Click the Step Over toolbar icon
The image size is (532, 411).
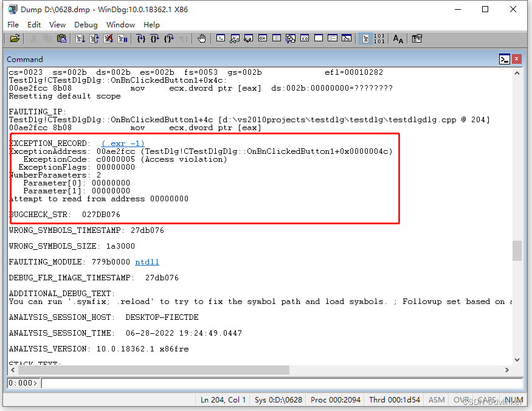pos(154,39)
